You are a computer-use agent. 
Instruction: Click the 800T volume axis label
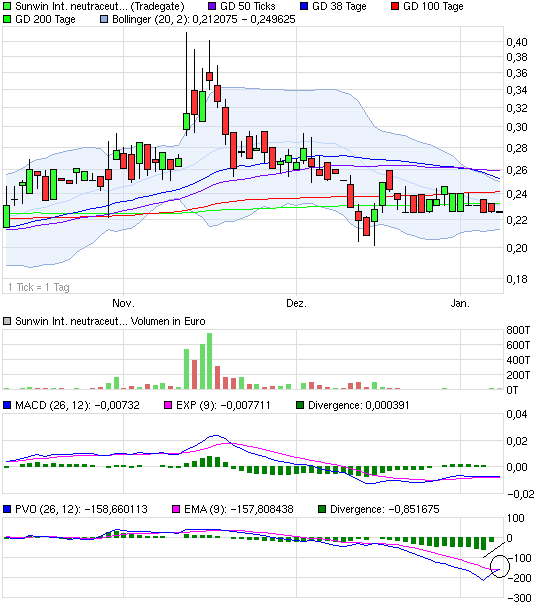[x=518, y=330]
